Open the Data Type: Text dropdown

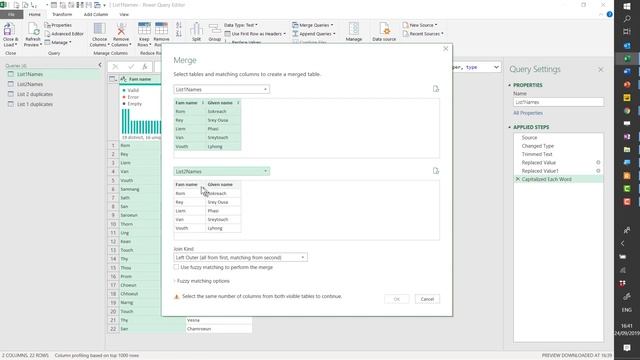(240, 25)
